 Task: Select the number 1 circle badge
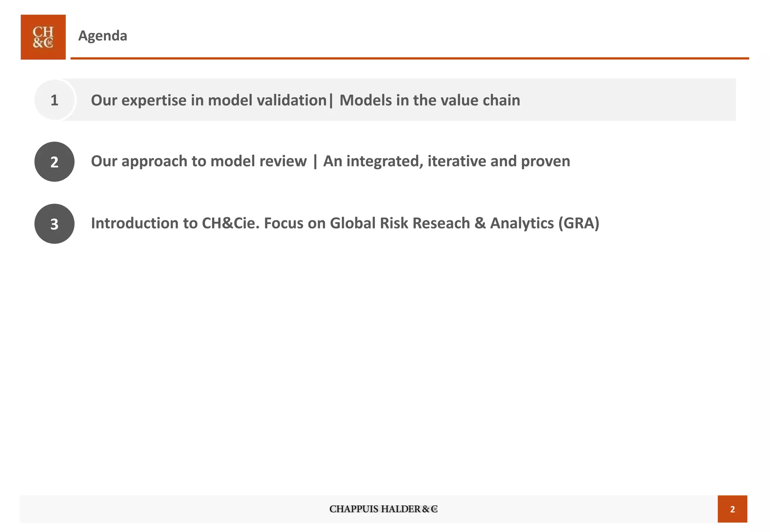pos(54,100)
